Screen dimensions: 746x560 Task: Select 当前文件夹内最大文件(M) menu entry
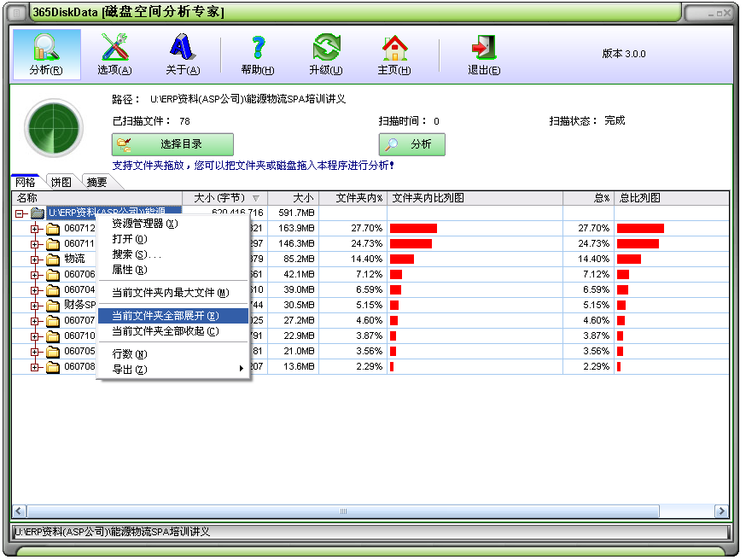tap(173, 293)
